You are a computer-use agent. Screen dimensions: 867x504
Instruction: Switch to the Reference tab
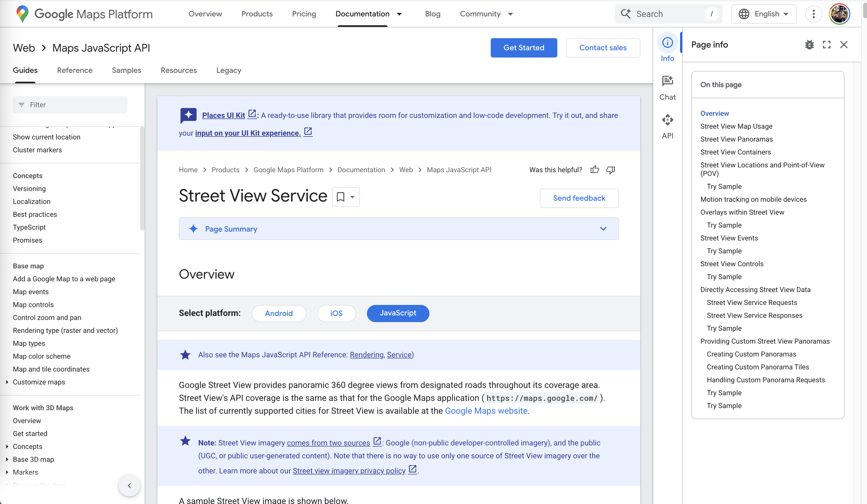[75, 70]
